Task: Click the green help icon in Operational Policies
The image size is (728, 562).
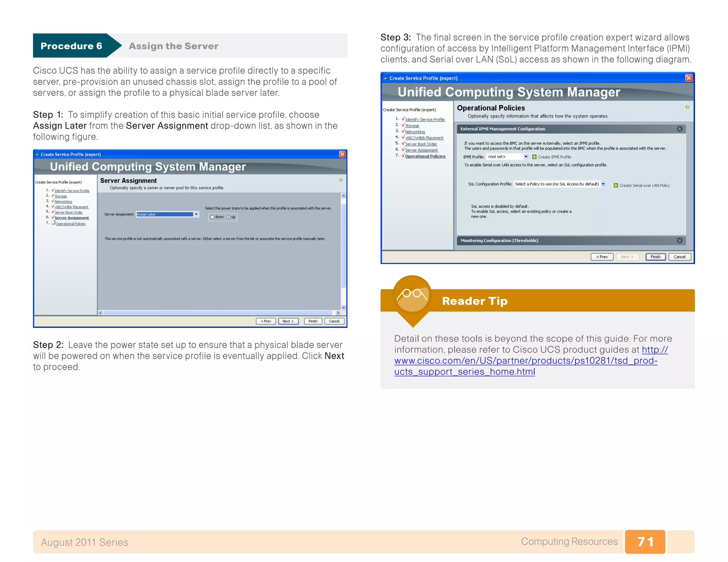Action: pyautogui.click(x=687, y=107)
